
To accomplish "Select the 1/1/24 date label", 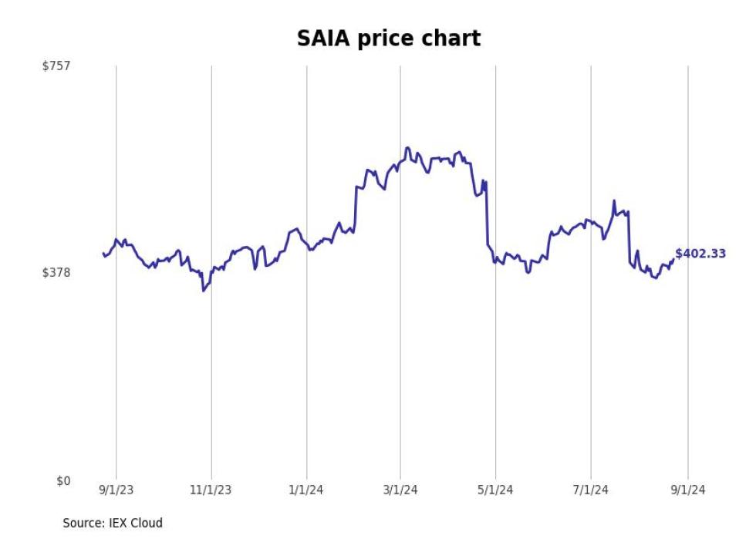I will coord(306,490).
